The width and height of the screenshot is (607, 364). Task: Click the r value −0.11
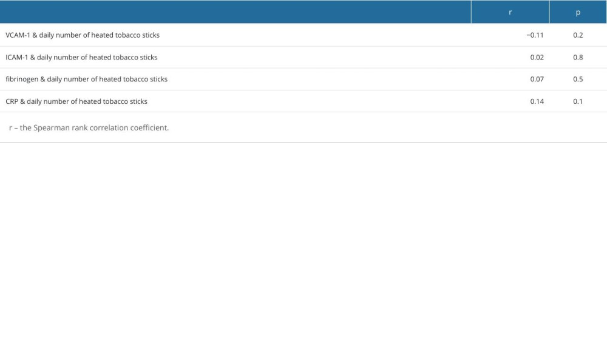535,35
